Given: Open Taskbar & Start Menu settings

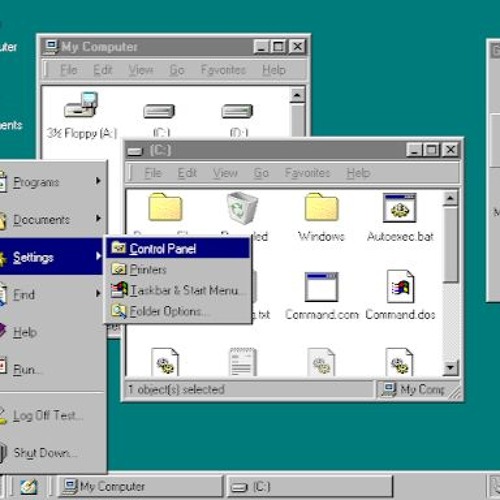Looking at the screenshot, I should point(178,290).
